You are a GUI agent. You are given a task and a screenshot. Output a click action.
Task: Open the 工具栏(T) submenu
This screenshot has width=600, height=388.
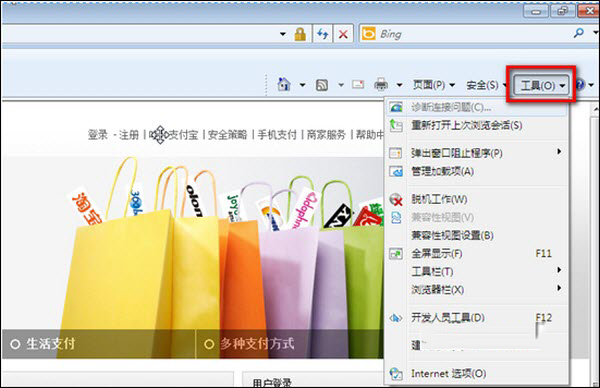coord(476,271)
